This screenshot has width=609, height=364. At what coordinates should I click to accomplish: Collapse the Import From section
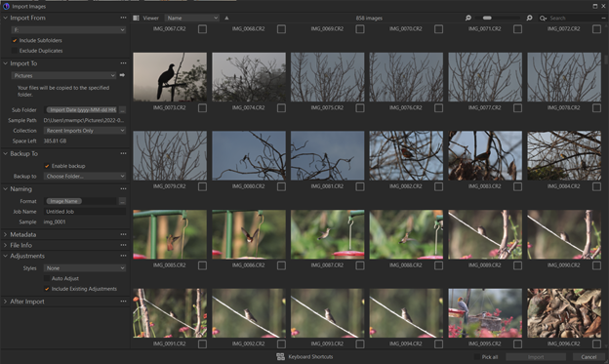click(x=5, y=18)
